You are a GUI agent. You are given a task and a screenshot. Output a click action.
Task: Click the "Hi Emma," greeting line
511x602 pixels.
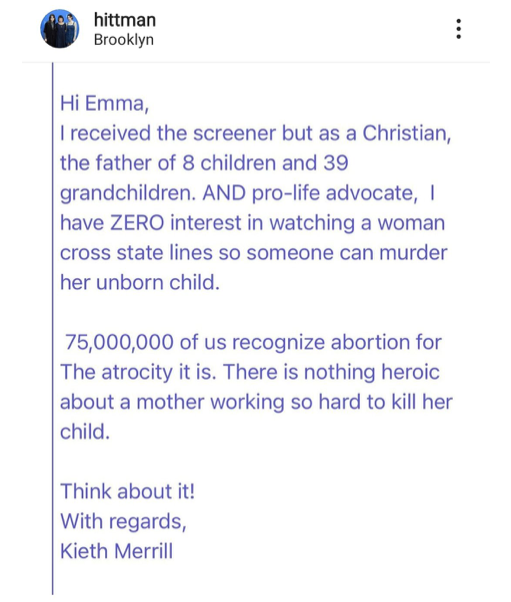click(x=104, y=103)
